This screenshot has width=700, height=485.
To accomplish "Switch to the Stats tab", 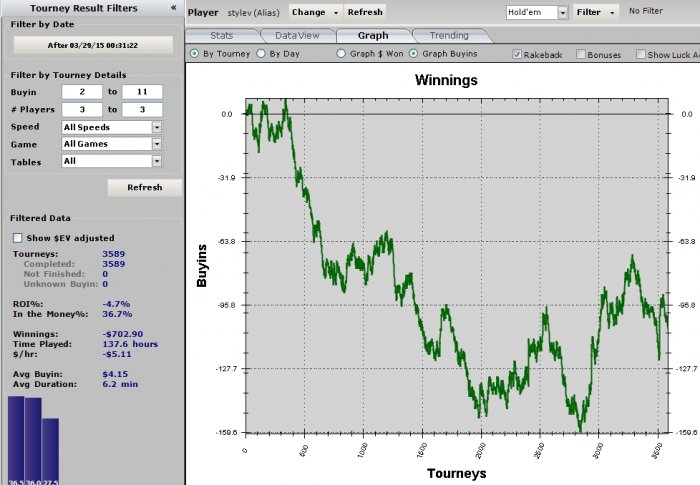I will [221, 36].
